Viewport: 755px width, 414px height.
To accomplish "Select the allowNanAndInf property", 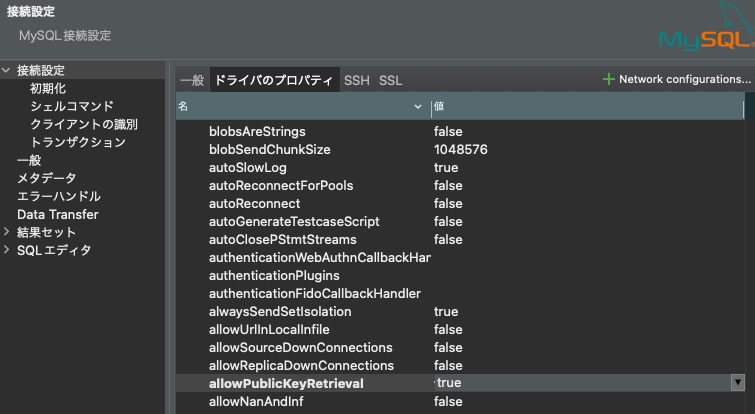I will pyautogui.click(x=256, y=401).
